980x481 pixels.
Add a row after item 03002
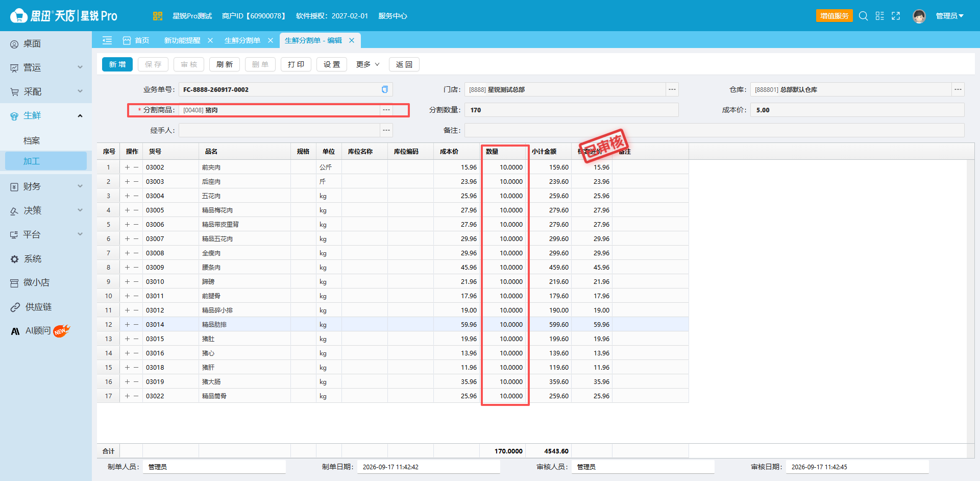pyautogui.click(x=127, y=167)
